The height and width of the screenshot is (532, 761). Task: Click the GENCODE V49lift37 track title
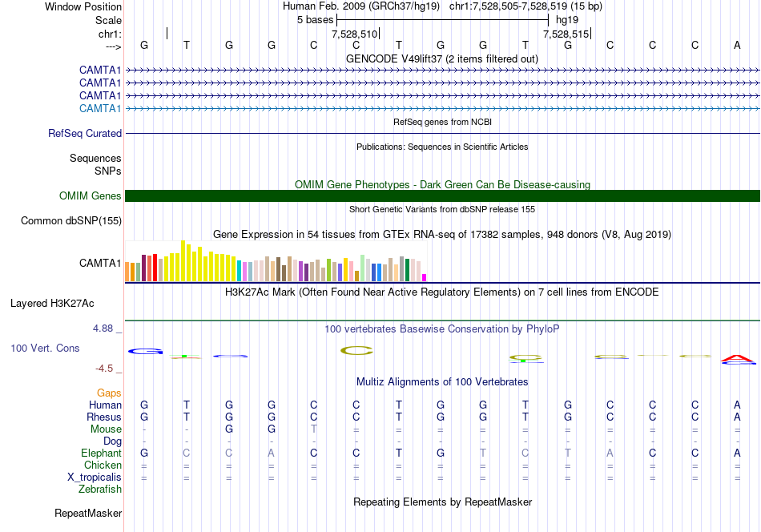(x=441, y=58)
